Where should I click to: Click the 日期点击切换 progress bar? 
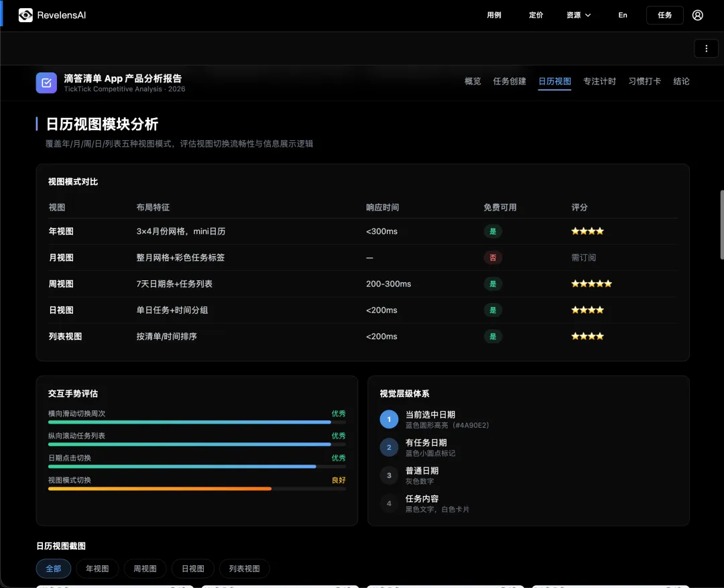(196, 467)
